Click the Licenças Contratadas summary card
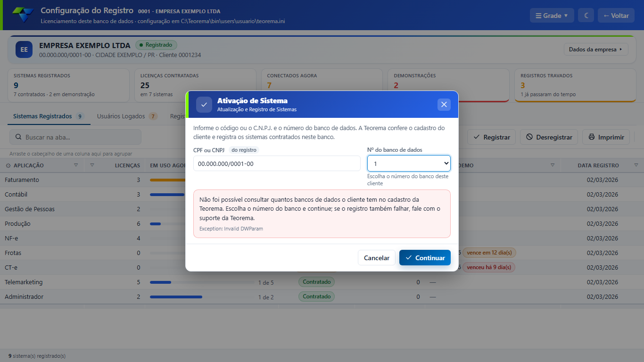 tap(195, 85)
